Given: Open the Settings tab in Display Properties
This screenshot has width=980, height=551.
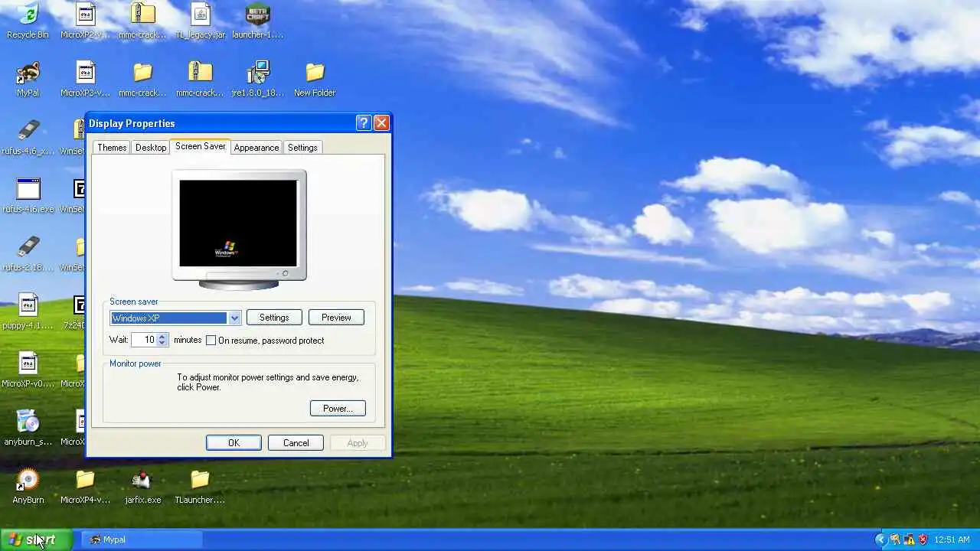Looking at the screenshot, I should click(302, 148).
